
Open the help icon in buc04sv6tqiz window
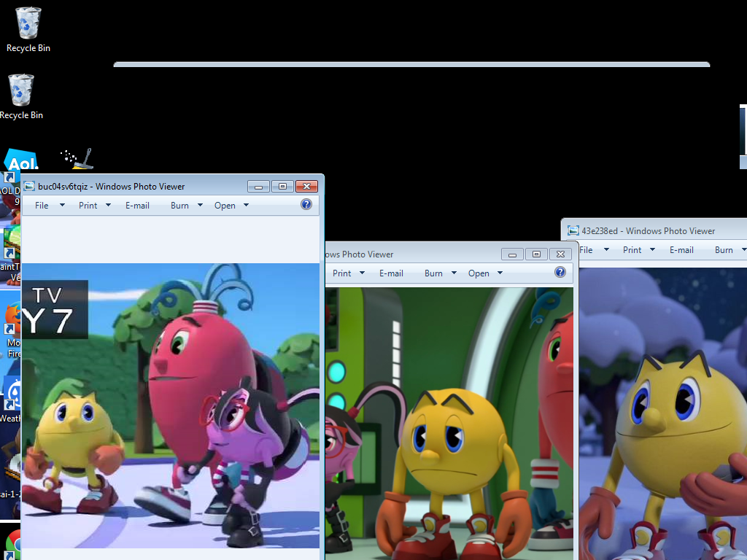(x=306, y=204)
